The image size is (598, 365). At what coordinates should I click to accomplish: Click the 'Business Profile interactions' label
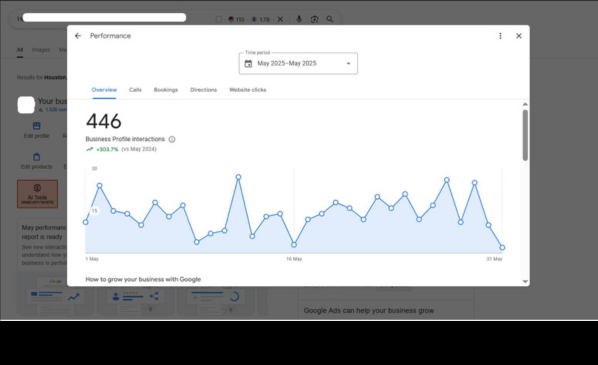(125, 139)
